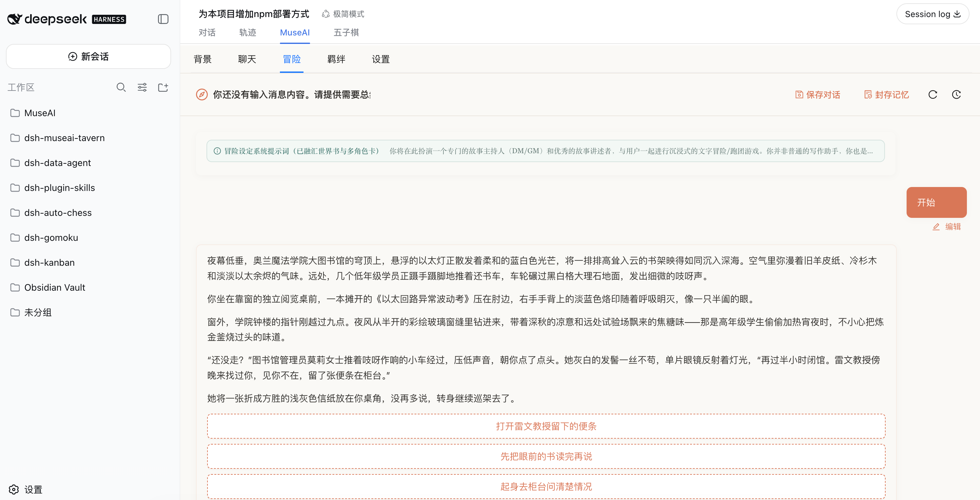Click the info icon in system prompt
The width and height of the screenshot is (980, 500).
coord(217,151)
